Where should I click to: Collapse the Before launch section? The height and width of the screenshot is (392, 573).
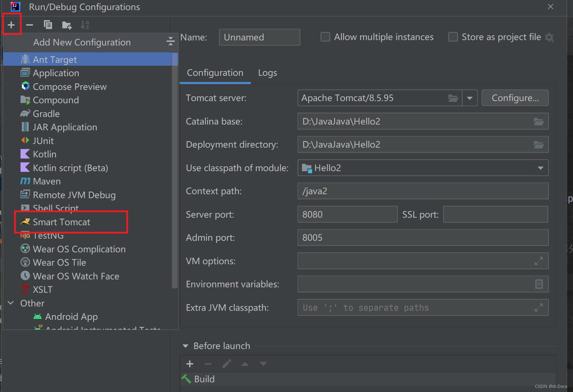point(185,346)
